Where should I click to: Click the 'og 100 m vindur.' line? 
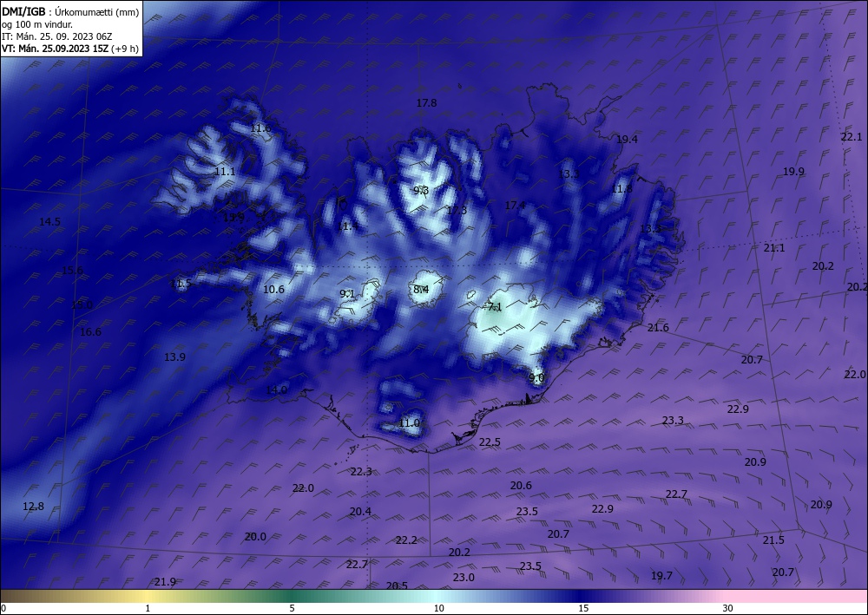pyautogui.click(x=37, y=24)
